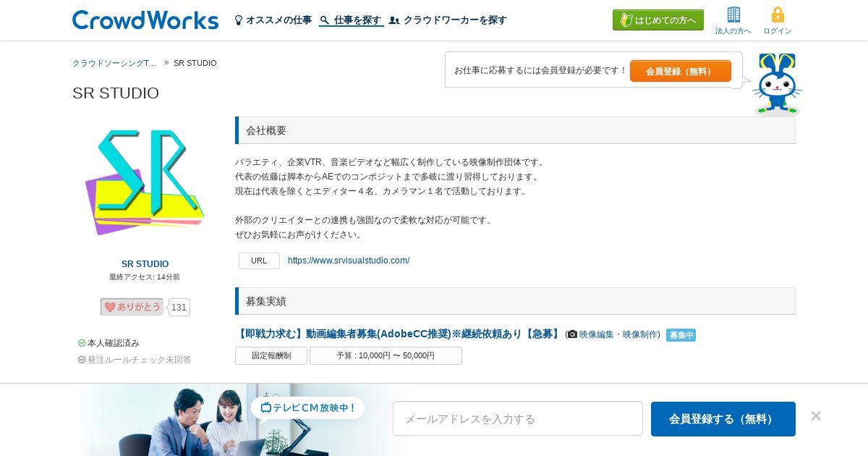Open the クラウドソーシングT… breadcrumb link
868x456 pixels.
pos(115,63)
